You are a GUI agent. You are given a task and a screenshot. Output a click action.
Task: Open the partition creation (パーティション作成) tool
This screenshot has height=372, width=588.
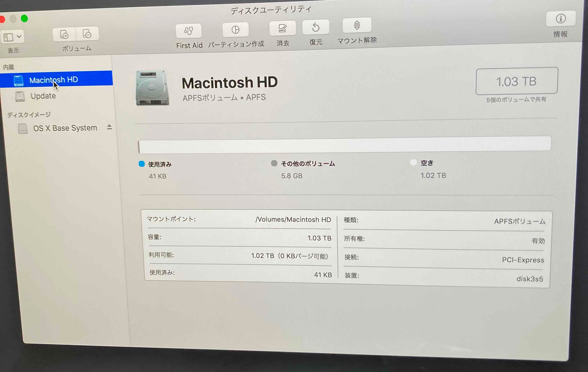(235, 30)
